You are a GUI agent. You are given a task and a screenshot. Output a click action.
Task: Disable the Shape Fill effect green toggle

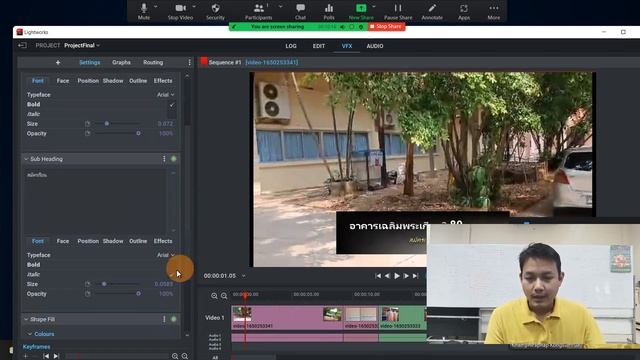[173, 319]
